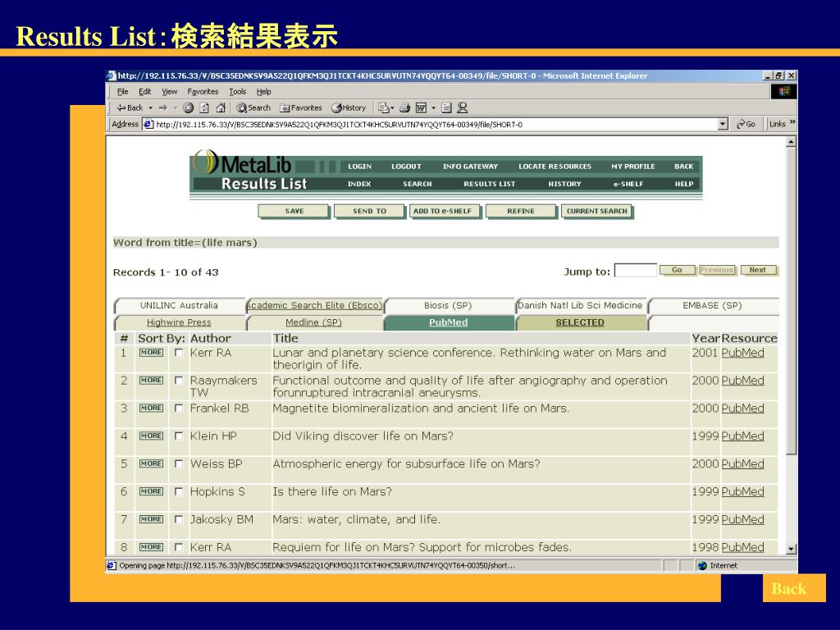Screen dimensions: 840x630
Task: Click MORE icon for Frankel RB record
Action: tap(151, 409)
